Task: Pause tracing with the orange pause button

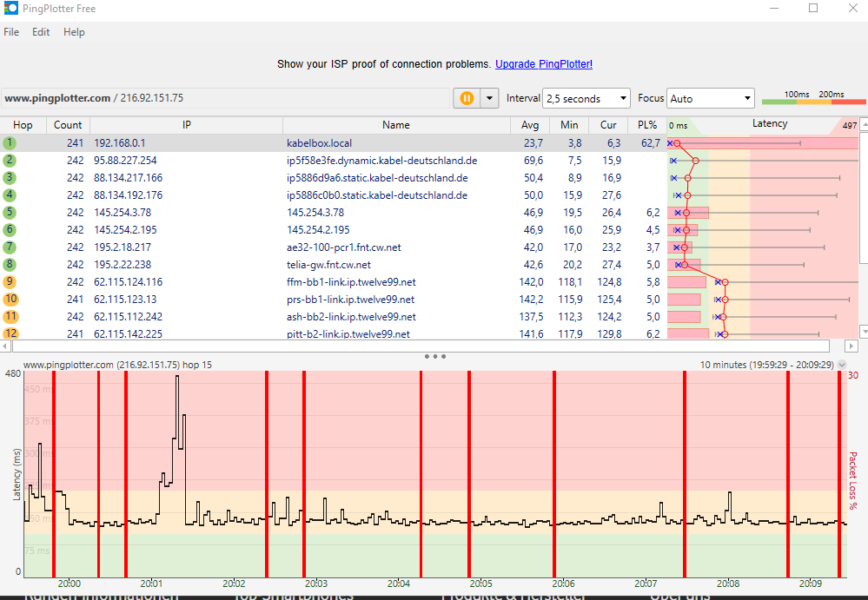Action: click(x=467, y=98)
